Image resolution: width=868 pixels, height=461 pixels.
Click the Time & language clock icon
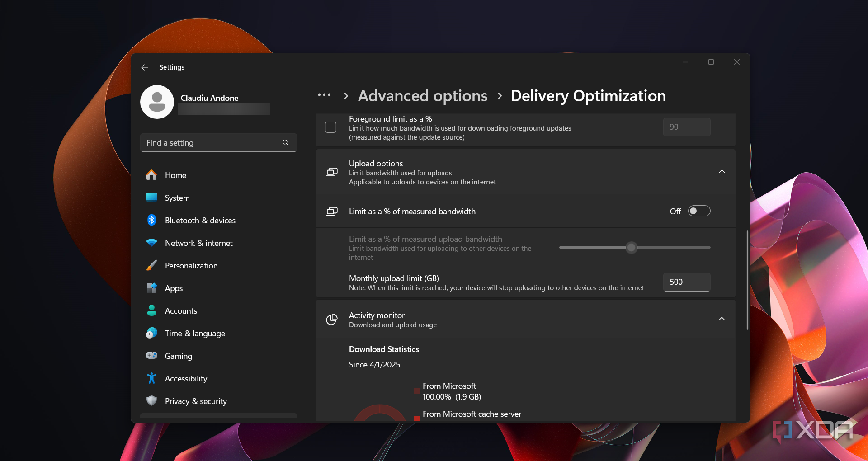[x=151, y=333]
